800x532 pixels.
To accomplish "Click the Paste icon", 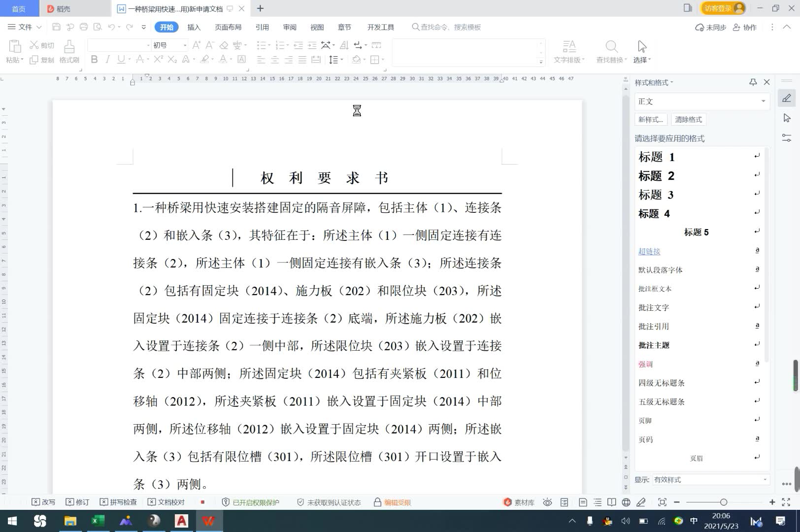I will coord(15,47).
